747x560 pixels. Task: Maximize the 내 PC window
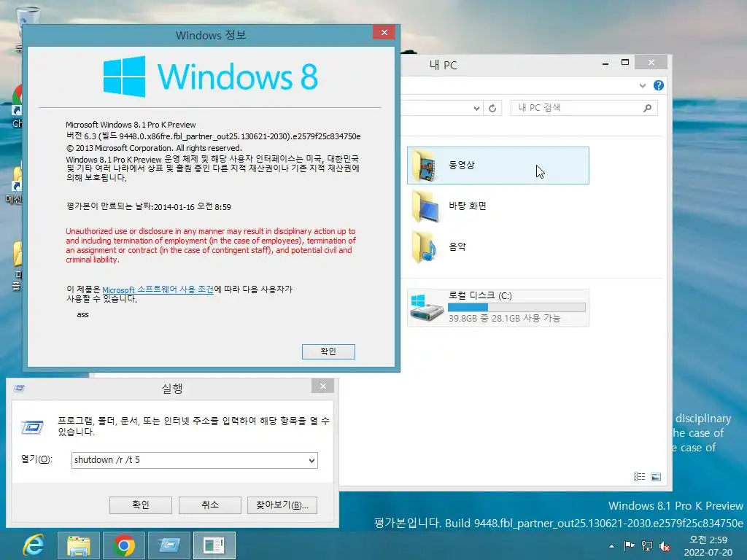(625, 63)
